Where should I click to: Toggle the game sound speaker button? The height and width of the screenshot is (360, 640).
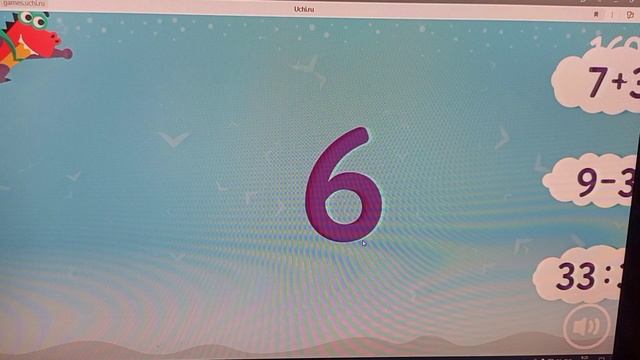point(587,326)
